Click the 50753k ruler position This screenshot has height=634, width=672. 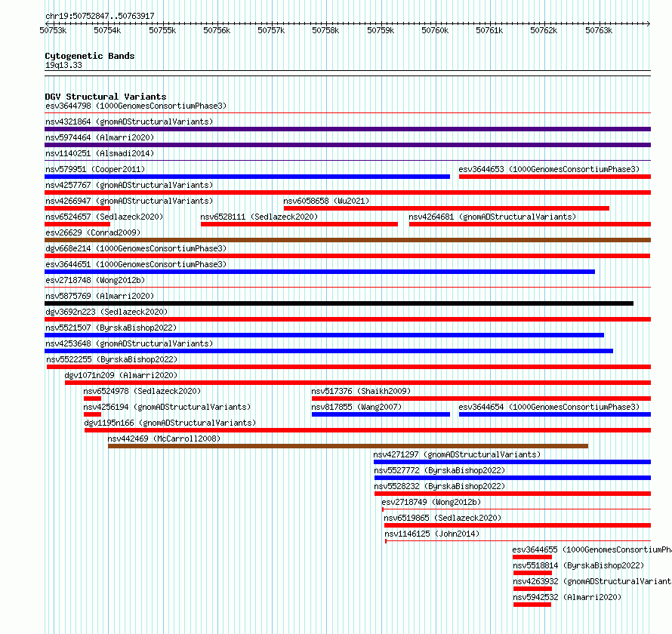click(53, 30)
